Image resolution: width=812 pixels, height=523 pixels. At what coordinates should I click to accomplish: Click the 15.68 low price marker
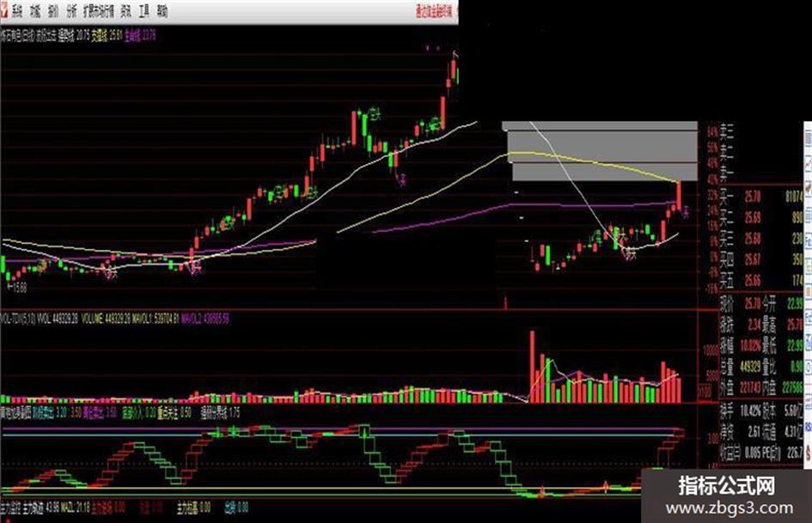16,288
